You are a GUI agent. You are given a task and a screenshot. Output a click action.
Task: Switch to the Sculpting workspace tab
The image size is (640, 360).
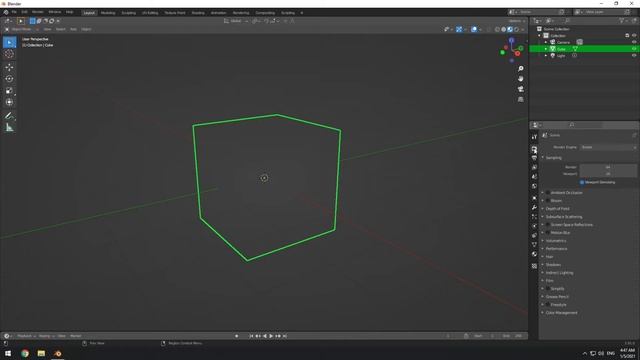129,13
